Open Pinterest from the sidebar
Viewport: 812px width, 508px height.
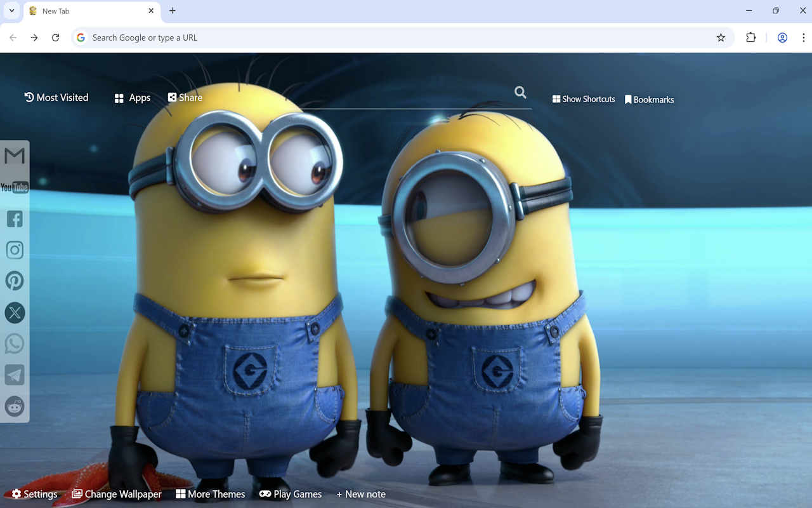14,281
